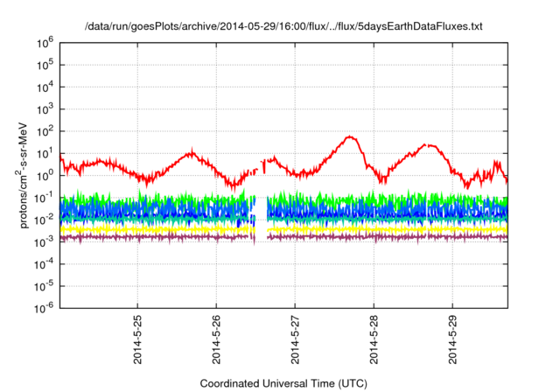Viewport: 560px width, 392px height.
Task: Click the 10^-3 y-axis label
Action: 45,242
